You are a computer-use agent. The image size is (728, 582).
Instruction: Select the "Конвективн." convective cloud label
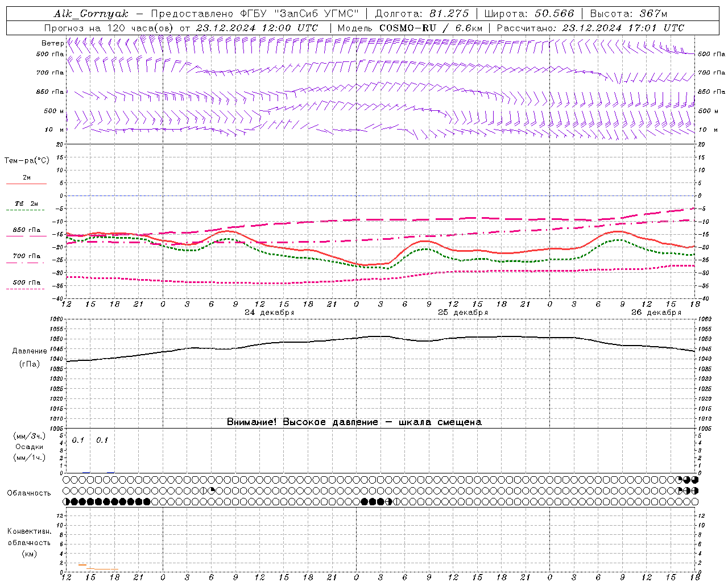click(29, 531)
